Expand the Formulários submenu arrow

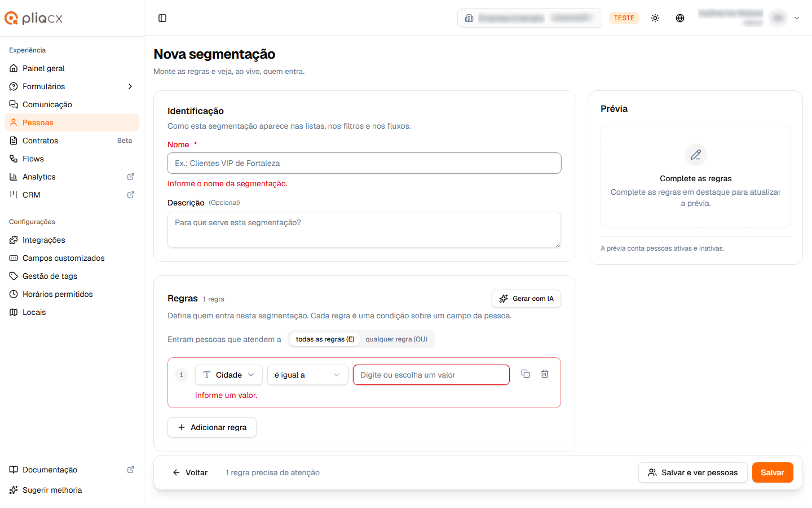pos(130,86)
